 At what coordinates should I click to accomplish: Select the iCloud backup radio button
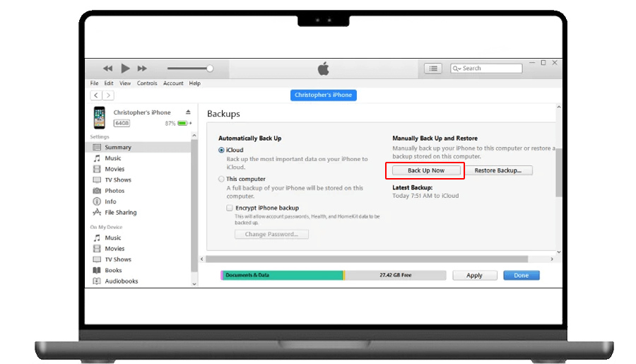click(221, 150)
